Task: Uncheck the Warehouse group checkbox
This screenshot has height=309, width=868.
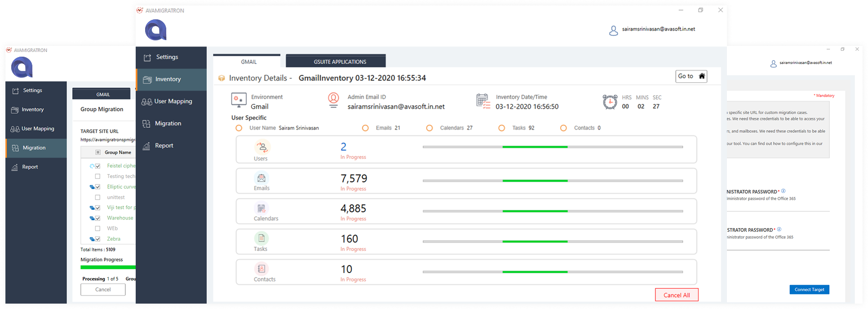Action: [x=98, y=218]
